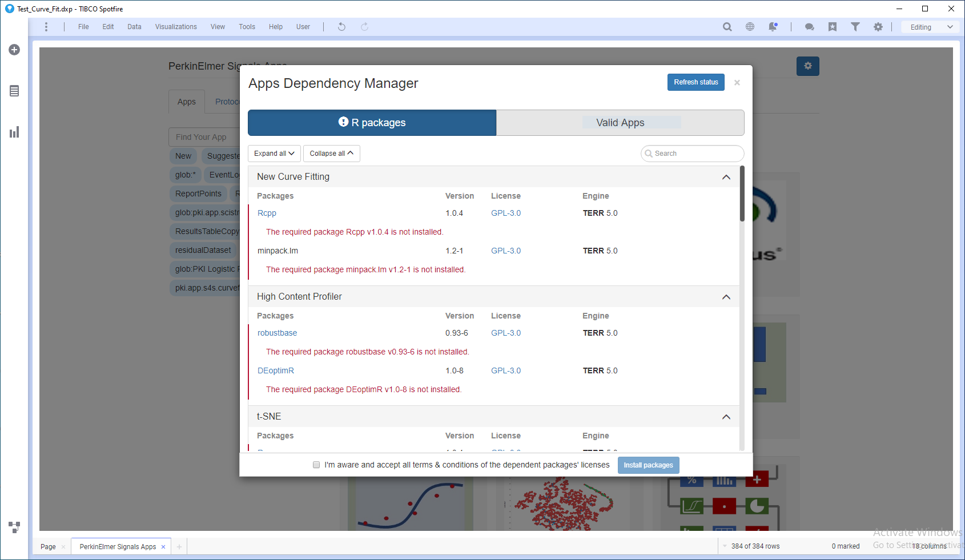Collapse the High Content Profiler section

click(x=726, y=297)
